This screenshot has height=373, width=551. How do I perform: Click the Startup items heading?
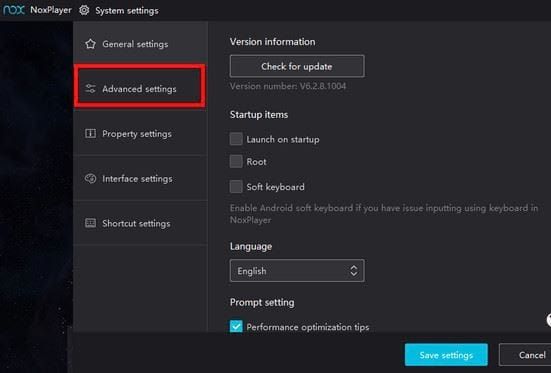tap(259, 115)
